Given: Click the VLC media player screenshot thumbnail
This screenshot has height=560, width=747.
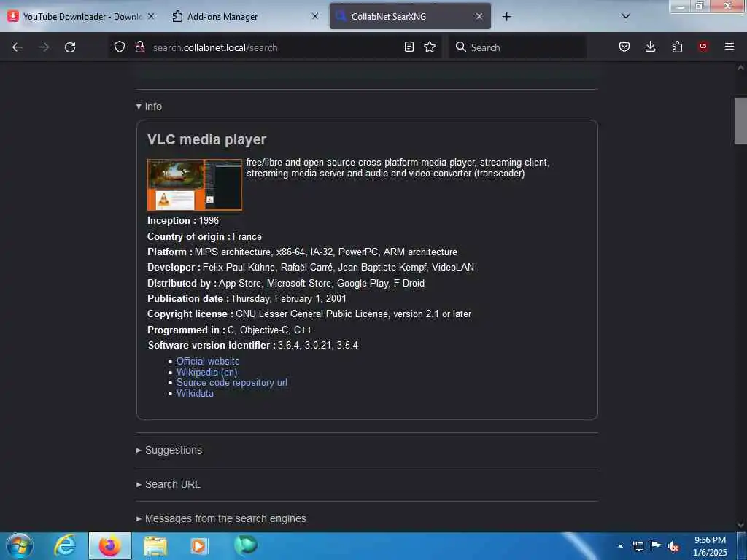Looking at the screenshot, I should [195, 184].
